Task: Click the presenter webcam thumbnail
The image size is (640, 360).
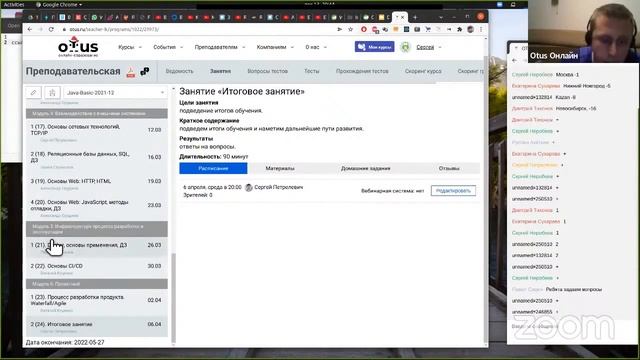Action: coord(584,31)
